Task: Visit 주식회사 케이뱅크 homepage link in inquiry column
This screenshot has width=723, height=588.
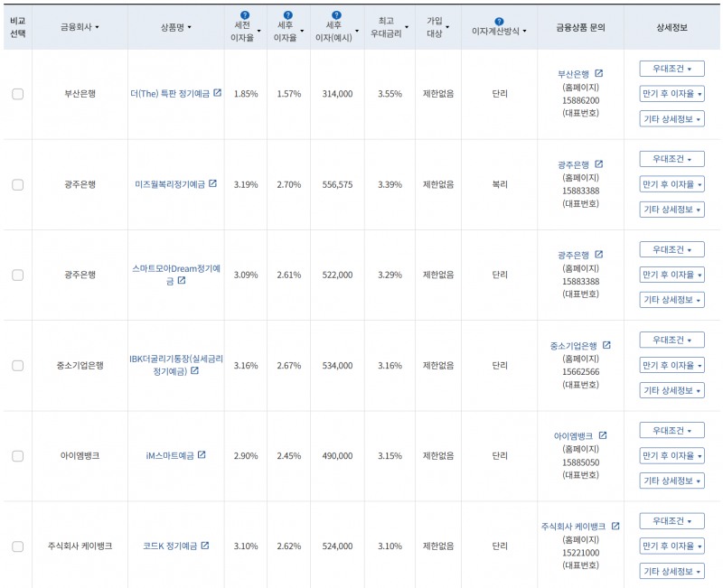Action: click(573, 527)
